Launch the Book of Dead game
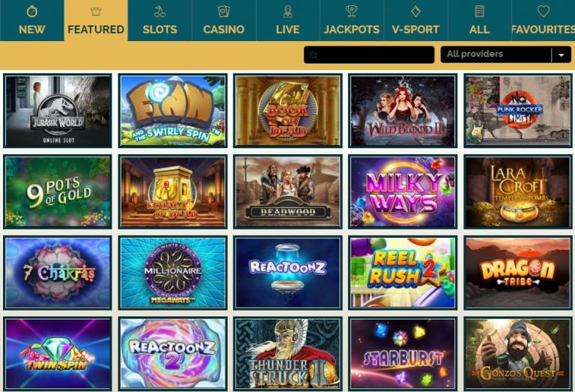 pos(287,111)
